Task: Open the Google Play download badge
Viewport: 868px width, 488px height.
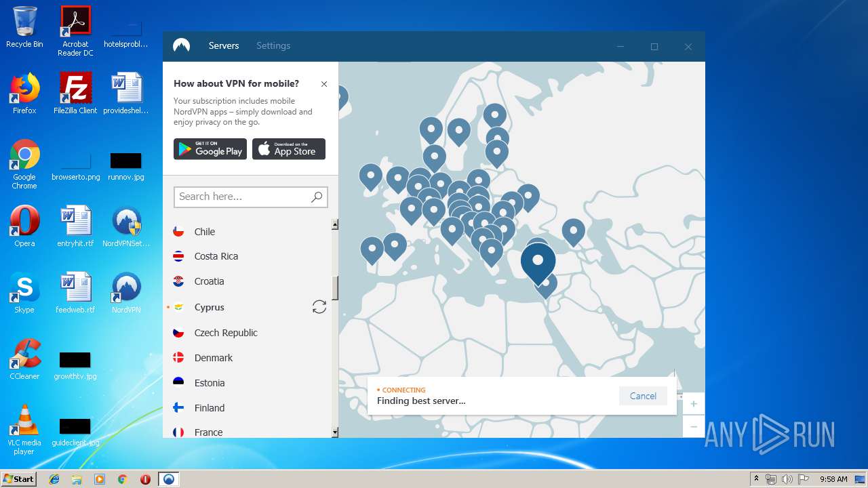Action: point(210,149)
